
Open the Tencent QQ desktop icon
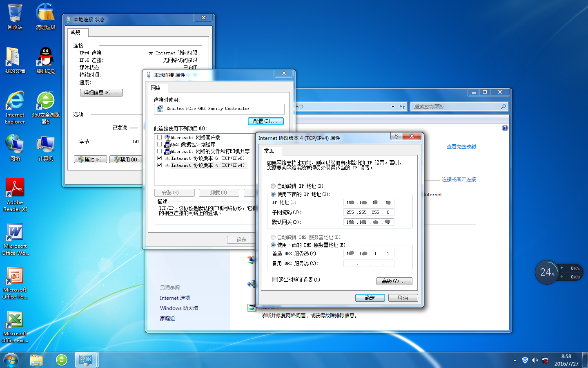(x=45, y=58)
